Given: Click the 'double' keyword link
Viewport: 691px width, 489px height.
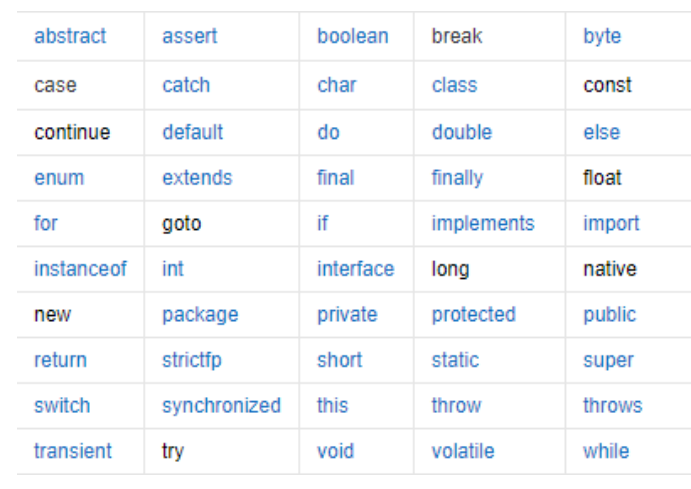Looking at the screenshot, I should pyautogui.click(x=462, y=132).
